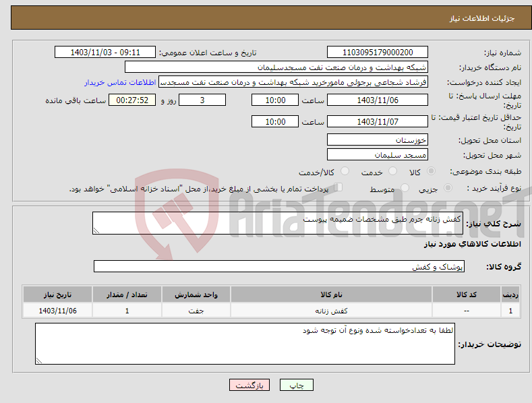
Task: Click the چاپ (print) button
Action: [296, 385]
